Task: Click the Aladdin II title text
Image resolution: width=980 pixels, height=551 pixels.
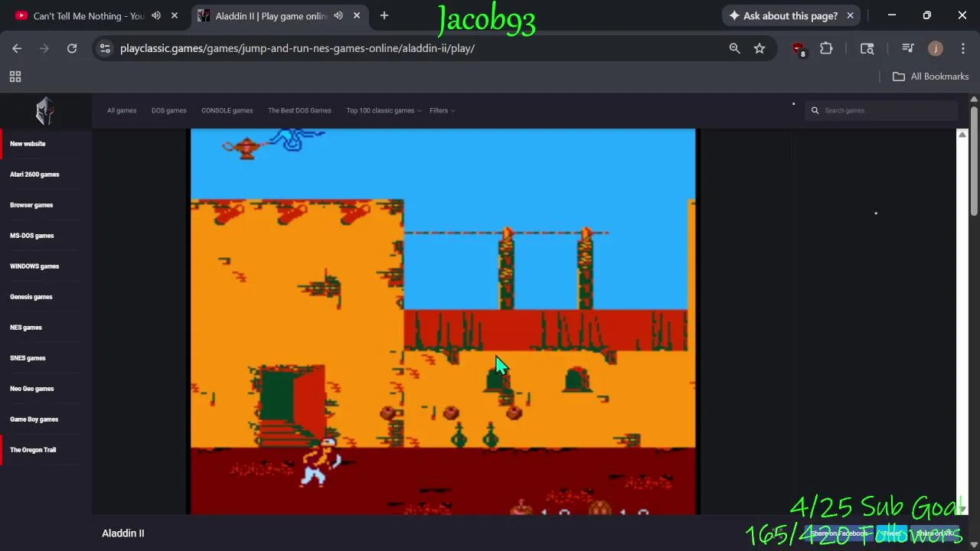Action: (x=123, y=533)
